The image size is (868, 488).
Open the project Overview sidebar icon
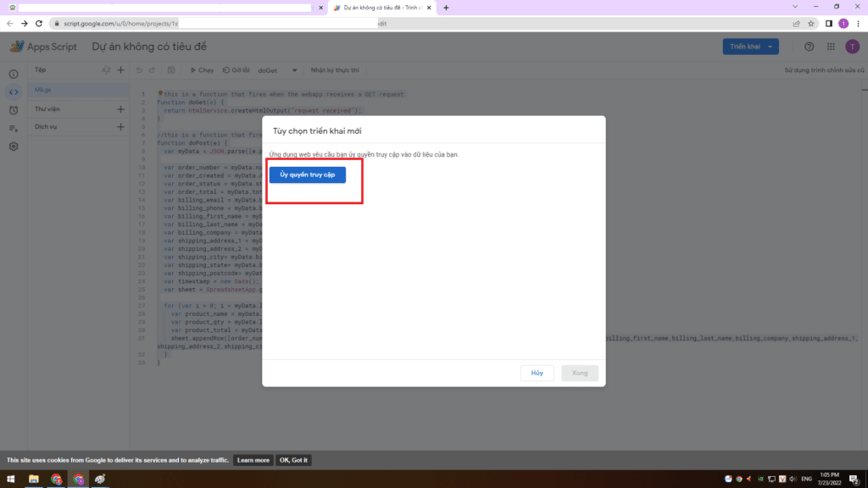click(14, 75)
